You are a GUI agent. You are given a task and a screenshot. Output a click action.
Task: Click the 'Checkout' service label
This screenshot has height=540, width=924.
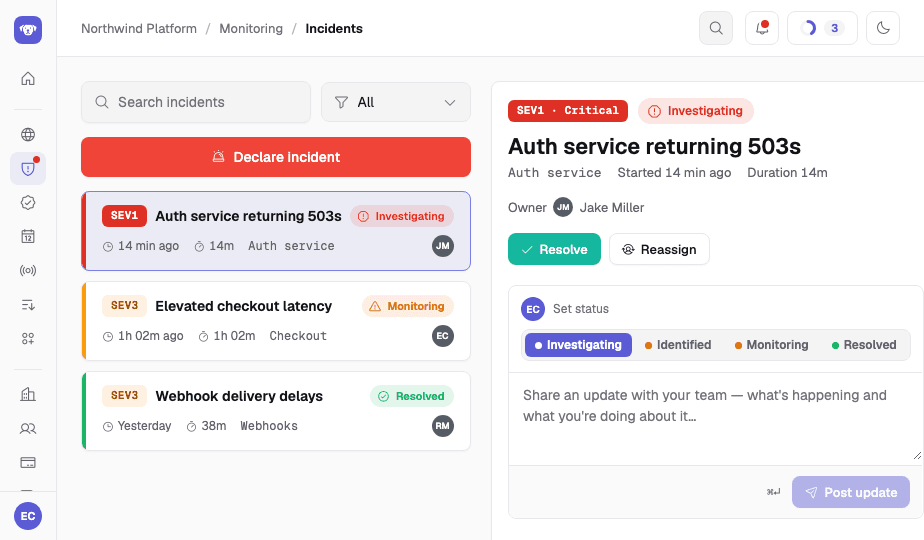point(298,336)
